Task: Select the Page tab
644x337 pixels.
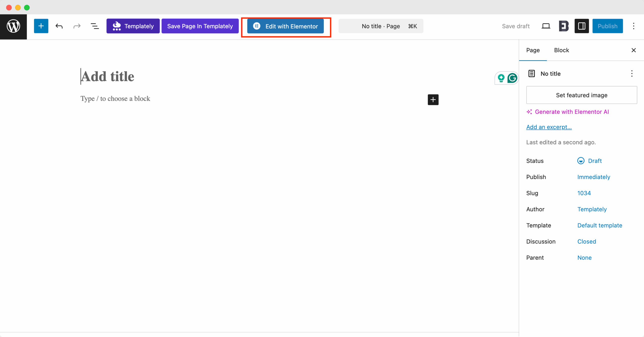Action: (x=533, y=50)
